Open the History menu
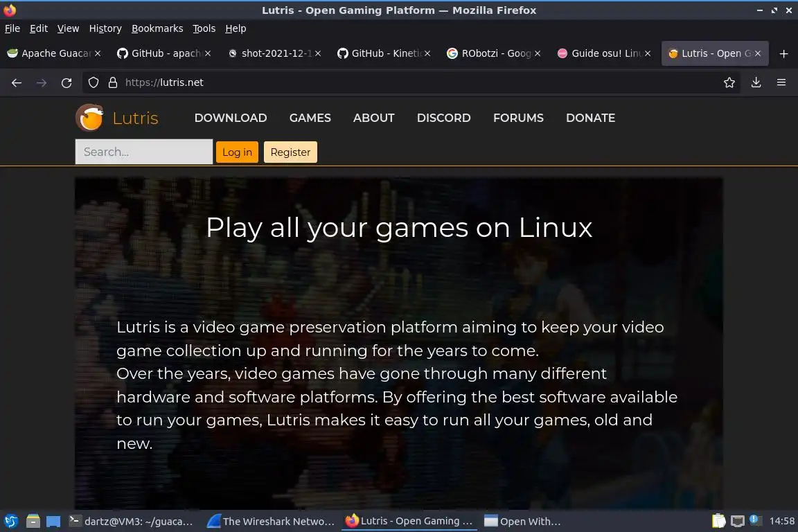Screen dimensions: 798x532 point(105,28)
